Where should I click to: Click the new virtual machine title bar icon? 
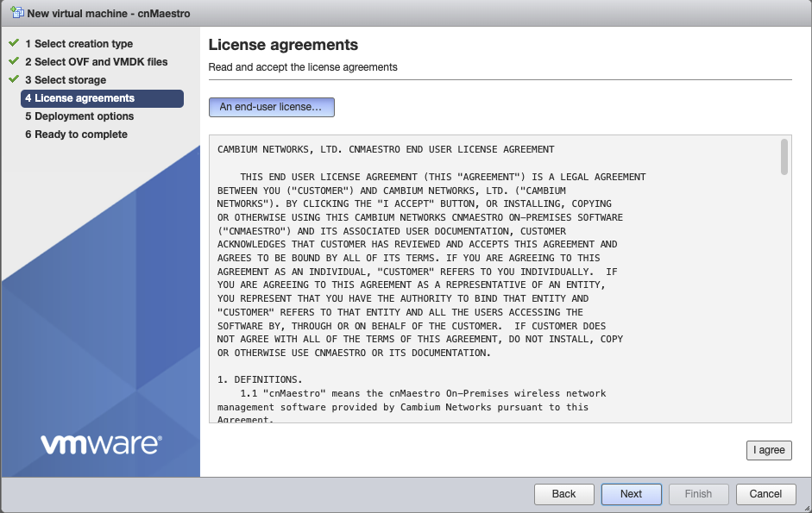tap(16, 14)
